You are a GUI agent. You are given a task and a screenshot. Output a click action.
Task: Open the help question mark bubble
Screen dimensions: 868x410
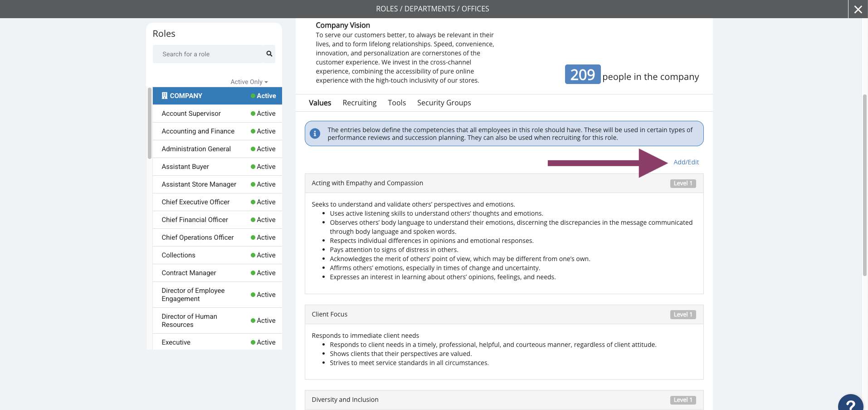tap(851, 402)
